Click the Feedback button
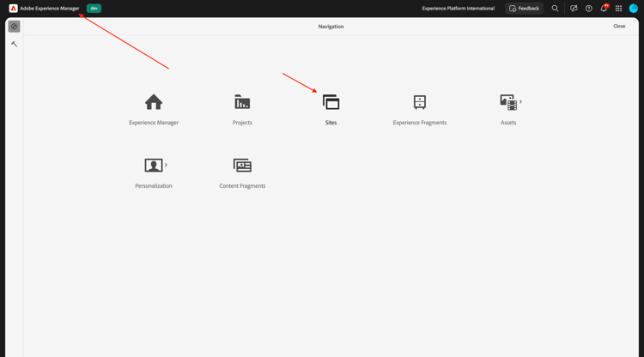 524,9
